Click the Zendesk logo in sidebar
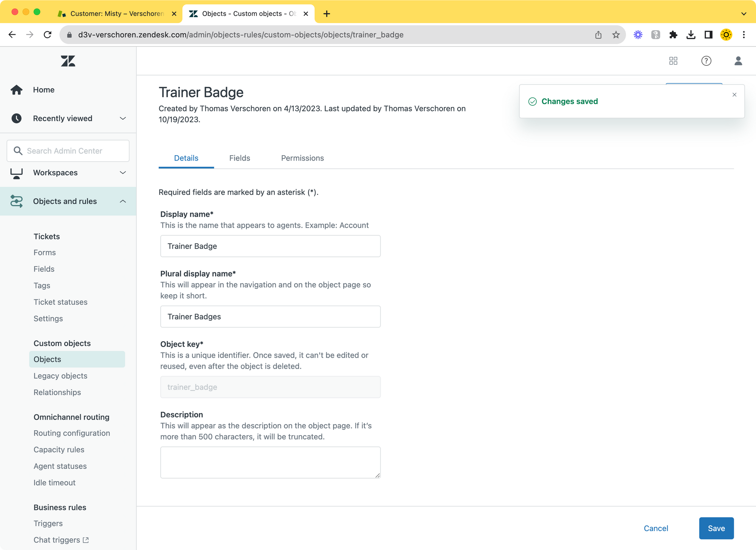756x550 pixels. [x=68, y=61]
